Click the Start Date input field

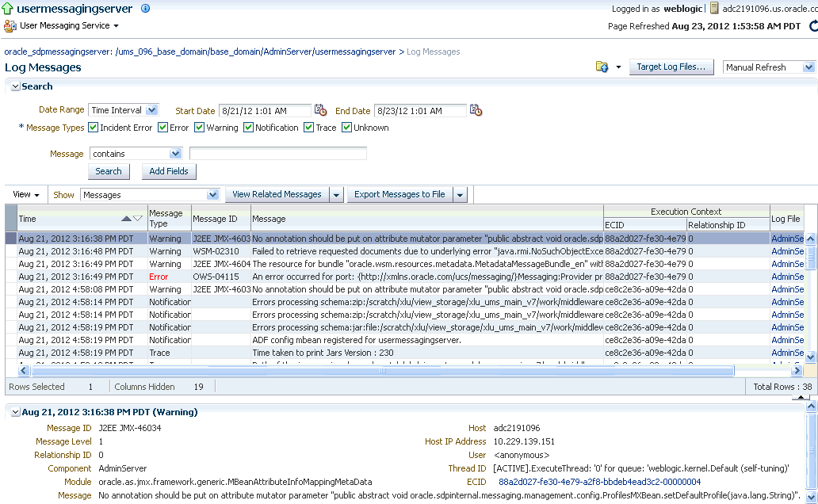[x=265, y=111]
